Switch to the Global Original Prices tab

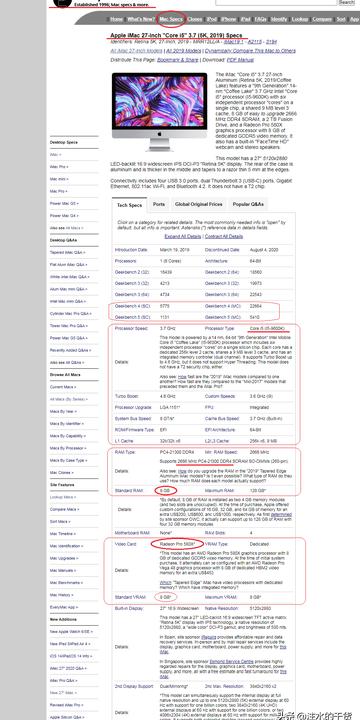[x=198, y=204]
